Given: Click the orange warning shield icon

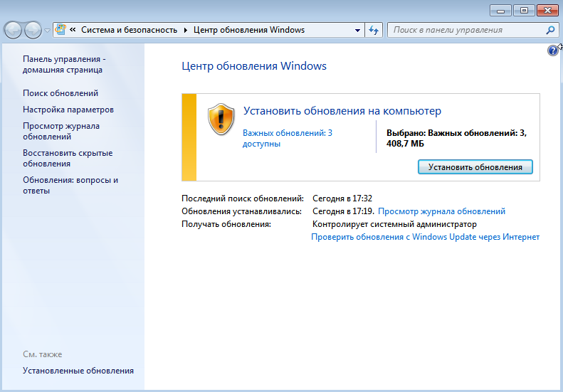Looking at the screenshot, I should 221,120.
